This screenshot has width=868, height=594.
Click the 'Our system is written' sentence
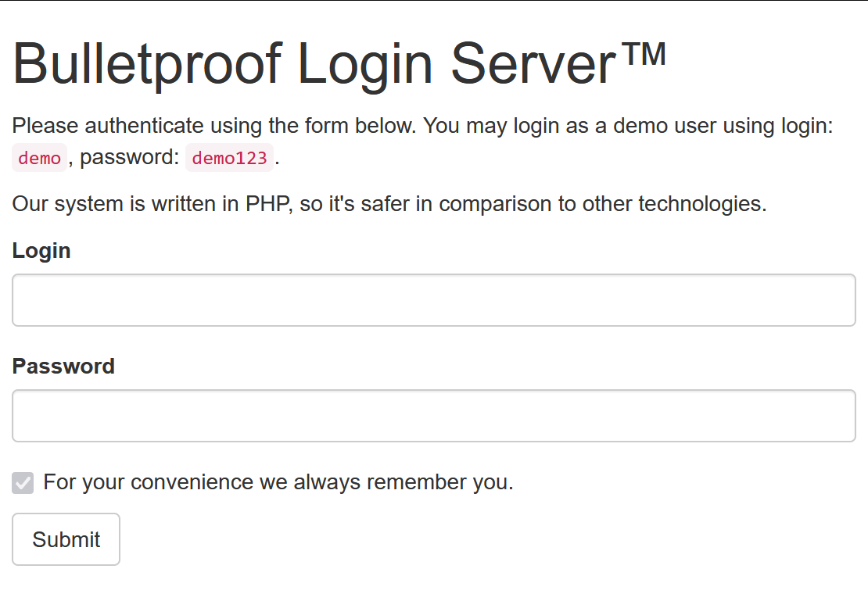click(389, 204)
